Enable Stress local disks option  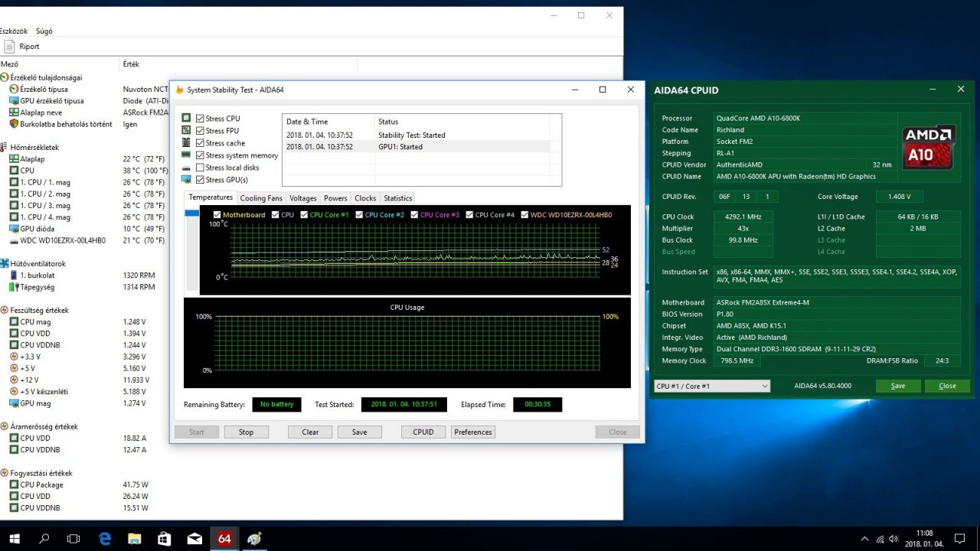201,168
